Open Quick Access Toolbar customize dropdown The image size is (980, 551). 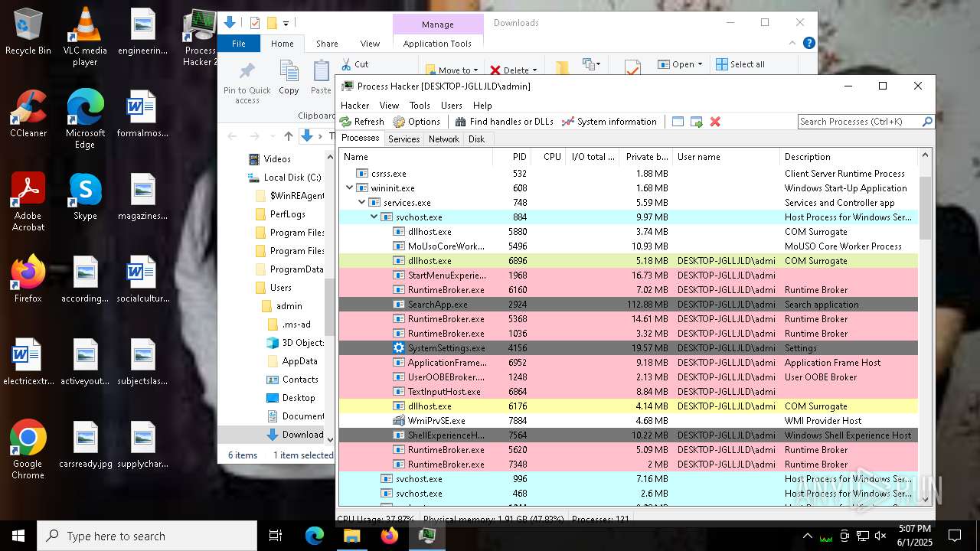(x=286, y=24)
